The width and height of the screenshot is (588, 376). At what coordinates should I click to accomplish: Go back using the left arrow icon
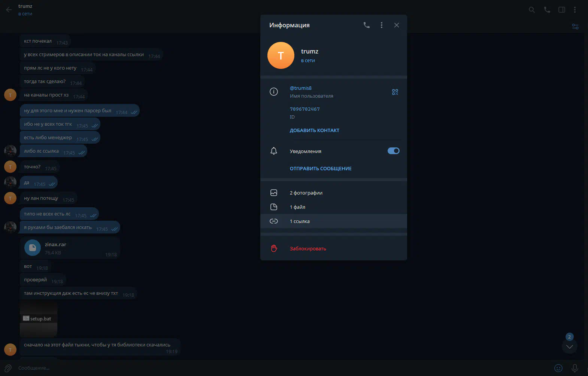click(9, 10)
